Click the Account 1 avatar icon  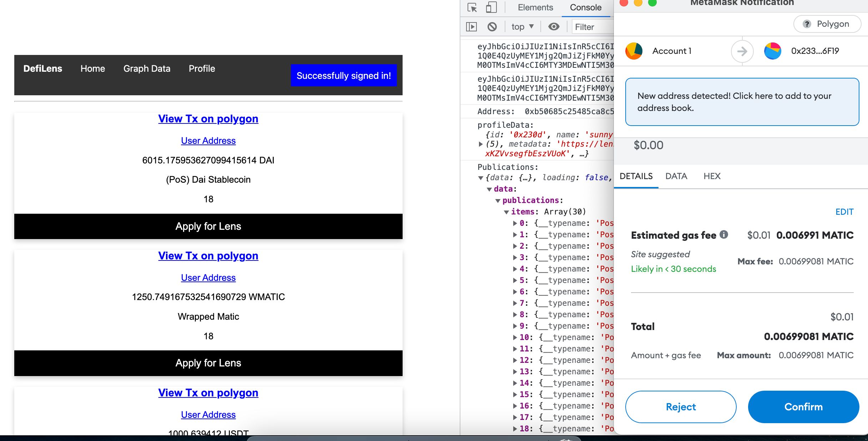click(634, 51)
